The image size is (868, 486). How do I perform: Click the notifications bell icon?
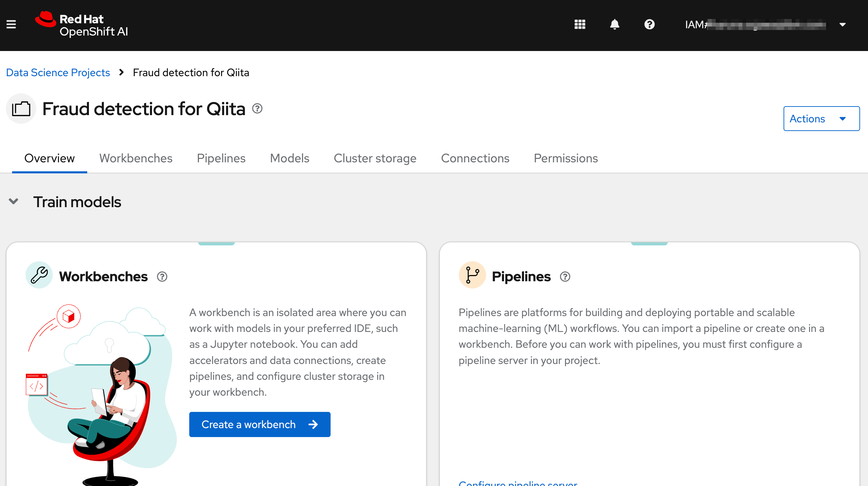click(x=615, y=24)
